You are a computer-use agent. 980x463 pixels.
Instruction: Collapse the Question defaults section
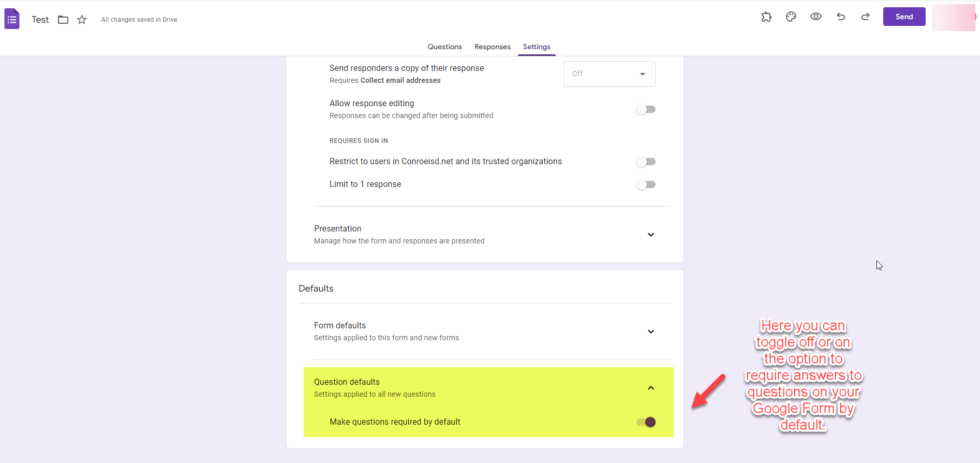(x=650, y=388)
